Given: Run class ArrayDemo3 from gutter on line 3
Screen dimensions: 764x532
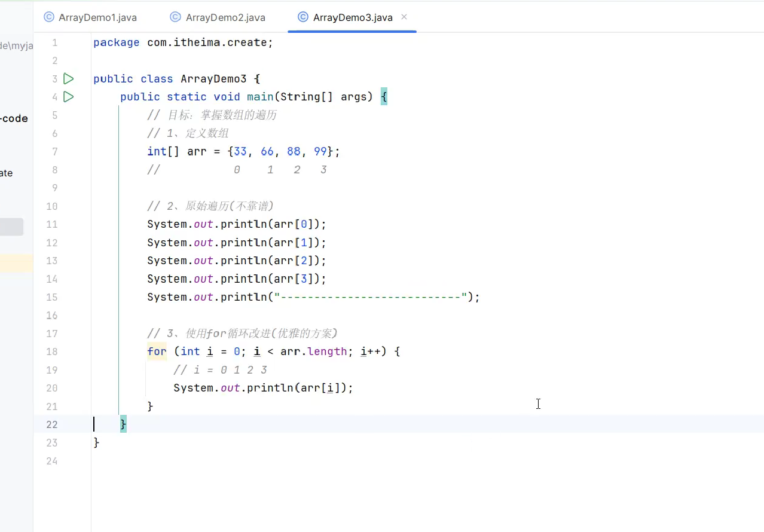Looking at the screenshot, I should point(69,78).
